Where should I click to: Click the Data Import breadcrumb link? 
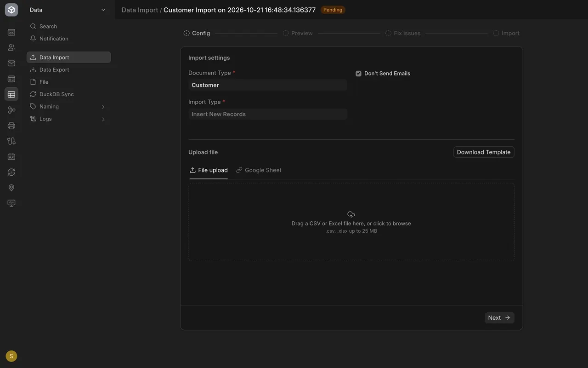click(x=140, y=10)
